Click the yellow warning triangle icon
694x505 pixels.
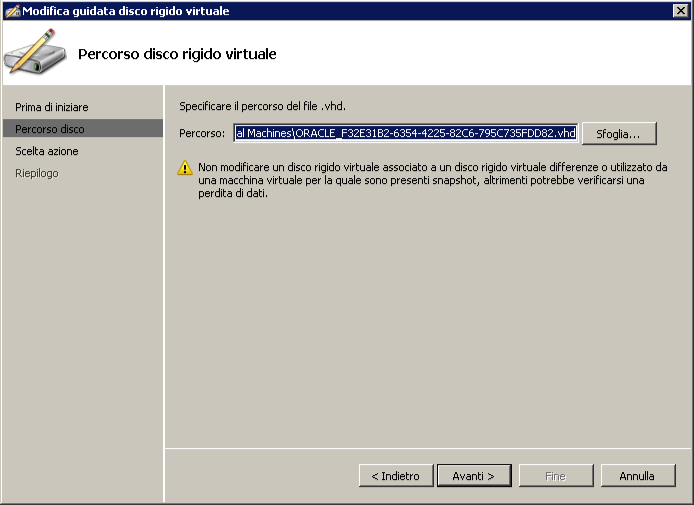185,168
